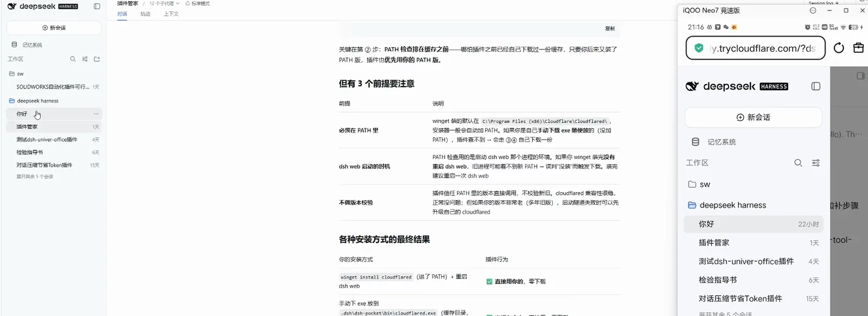Click phone status bar Wi-Fi icon
868x316 pixels.
[x=843, y=27]
